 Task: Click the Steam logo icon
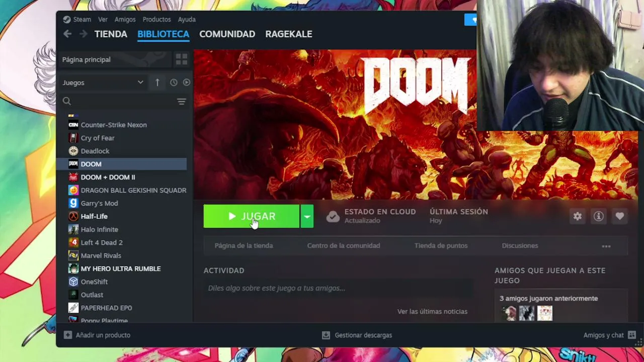coord(67,20)
